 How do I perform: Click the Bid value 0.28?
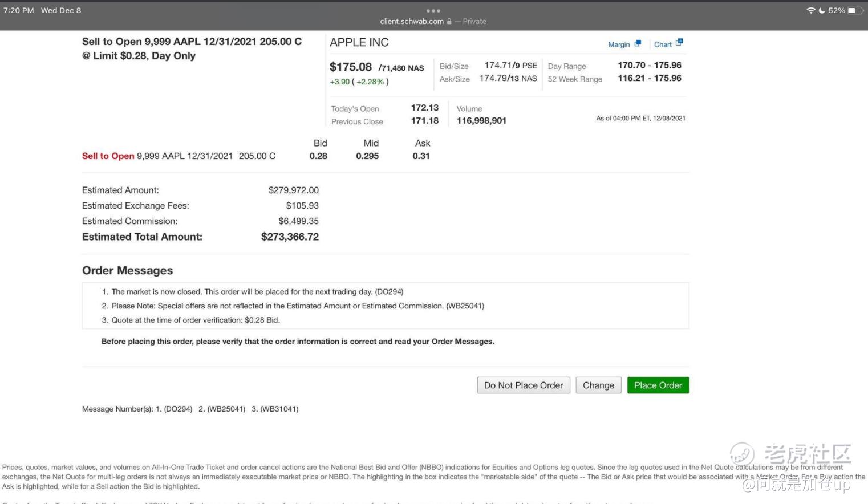pyautogui.click(x=318, y=156)
